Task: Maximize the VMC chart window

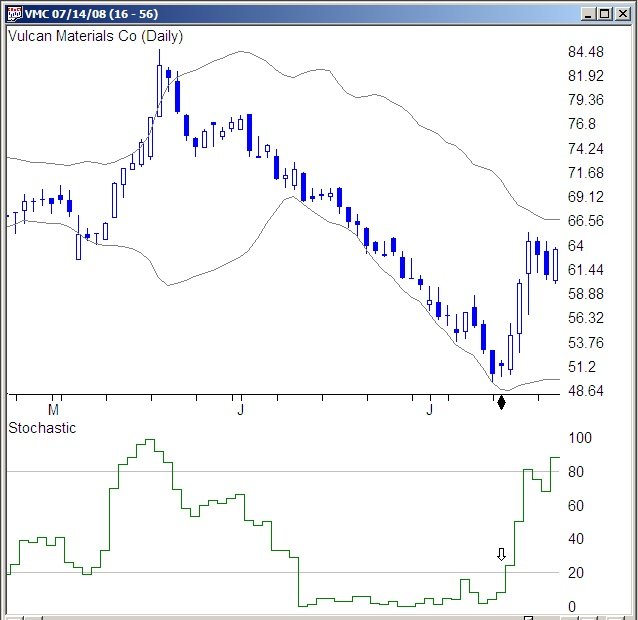Action: pos(603,14)
